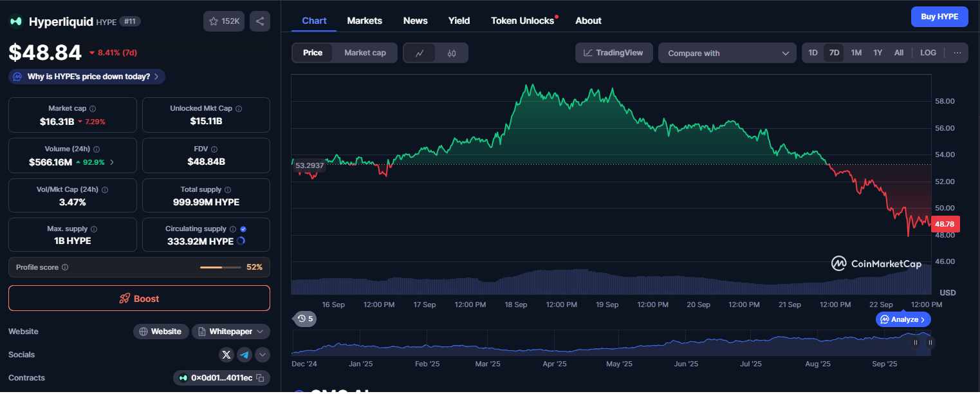The height and width of the screenshot is (394, 980).
Task: Copy the contract address 0x0d01...4011ec
Action: (x=260, y=378)
